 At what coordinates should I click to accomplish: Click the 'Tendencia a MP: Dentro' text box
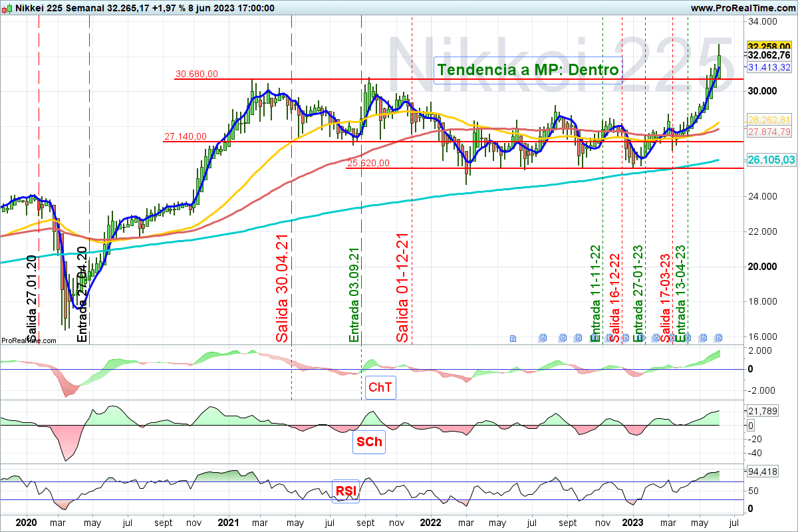point(528,70)
